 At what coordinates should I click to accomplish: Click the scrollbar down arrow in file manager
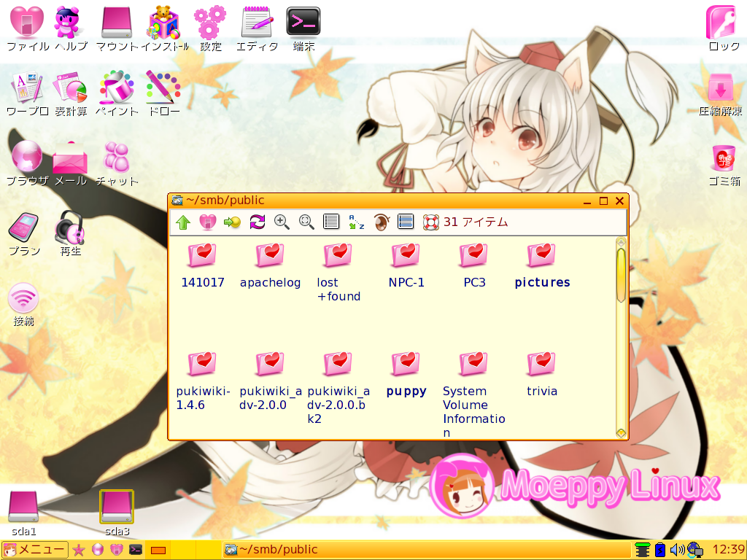click(x=621, y=433)
